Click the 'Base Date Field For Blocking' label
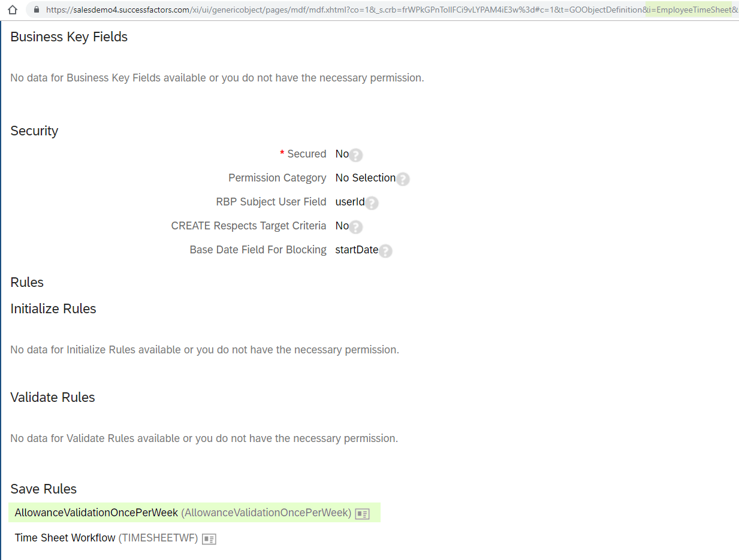Viewport: 739px width, 560px height. click(258, 250)
